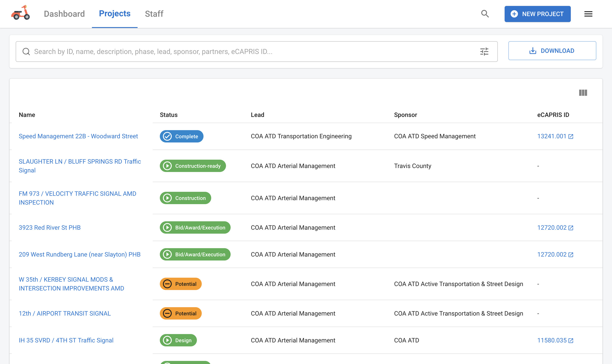Click the NEW PROJECT button

[x=537, y=14]
